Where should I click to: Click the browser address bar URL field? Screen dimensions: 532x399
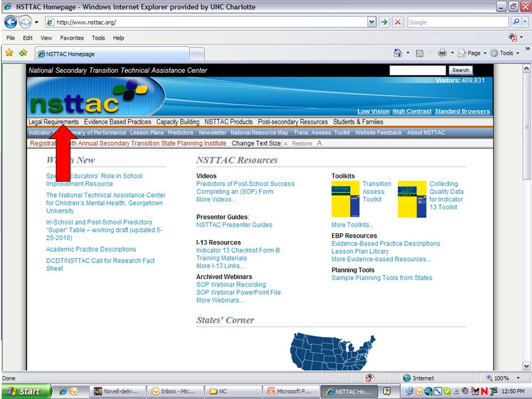[x=206, y=22]
